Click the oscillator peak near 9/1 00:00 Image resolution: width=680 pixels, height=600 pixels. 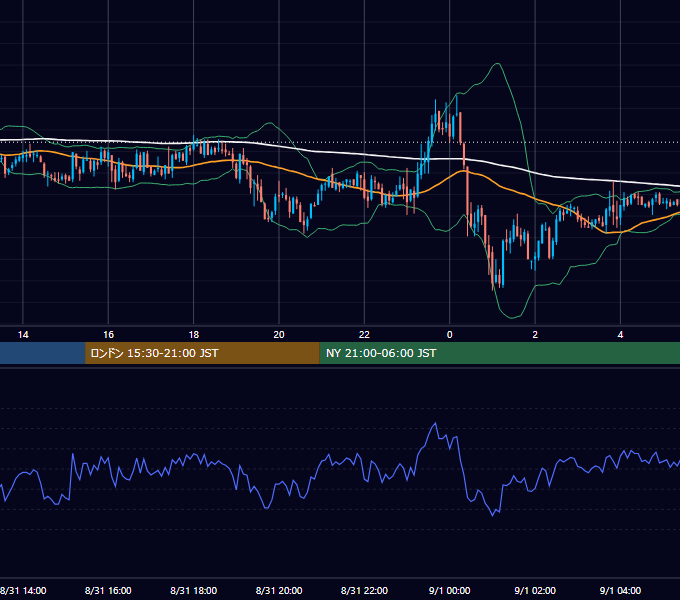click(x=435, y=423)
